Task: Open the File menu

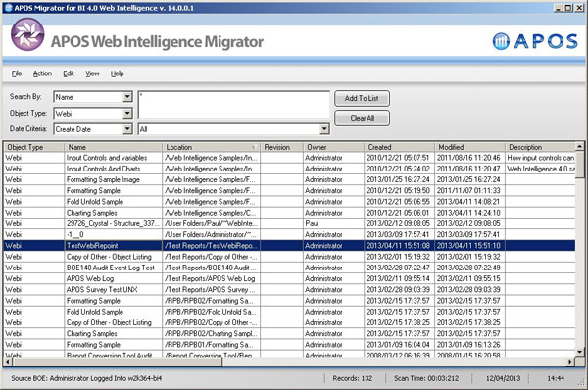Action: click(17, 73)
